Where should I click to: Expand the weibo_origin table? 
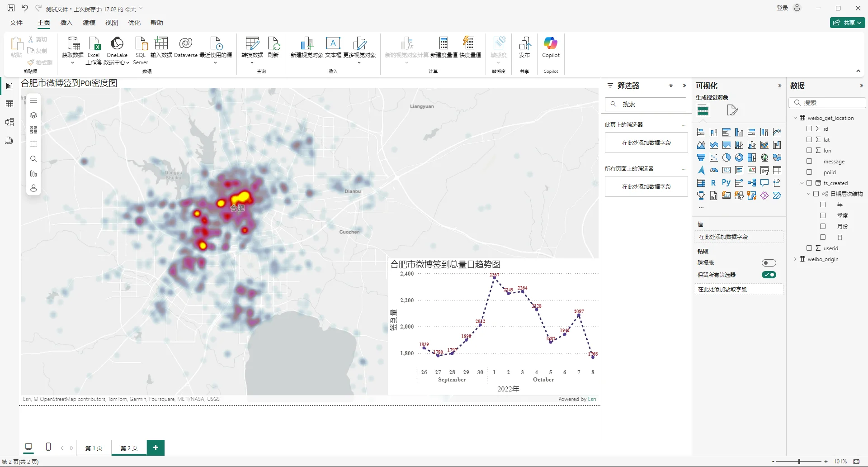pos(796,259)
